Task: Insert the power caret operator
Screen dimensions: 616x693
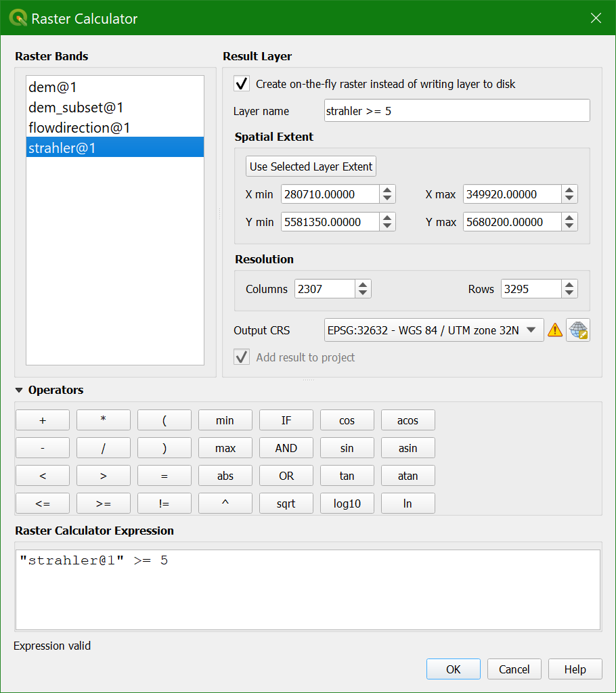Action: (225, 504)
